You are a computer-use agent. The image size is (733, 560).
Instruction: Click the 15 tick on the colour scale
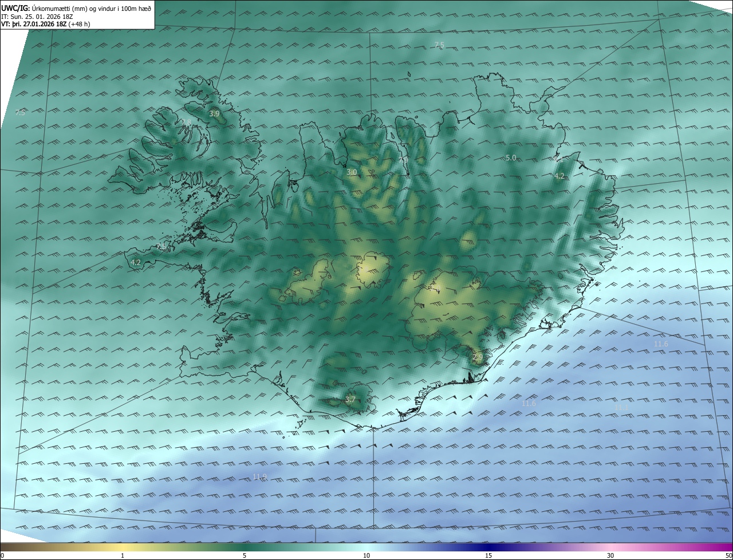(x=488, y=555)
